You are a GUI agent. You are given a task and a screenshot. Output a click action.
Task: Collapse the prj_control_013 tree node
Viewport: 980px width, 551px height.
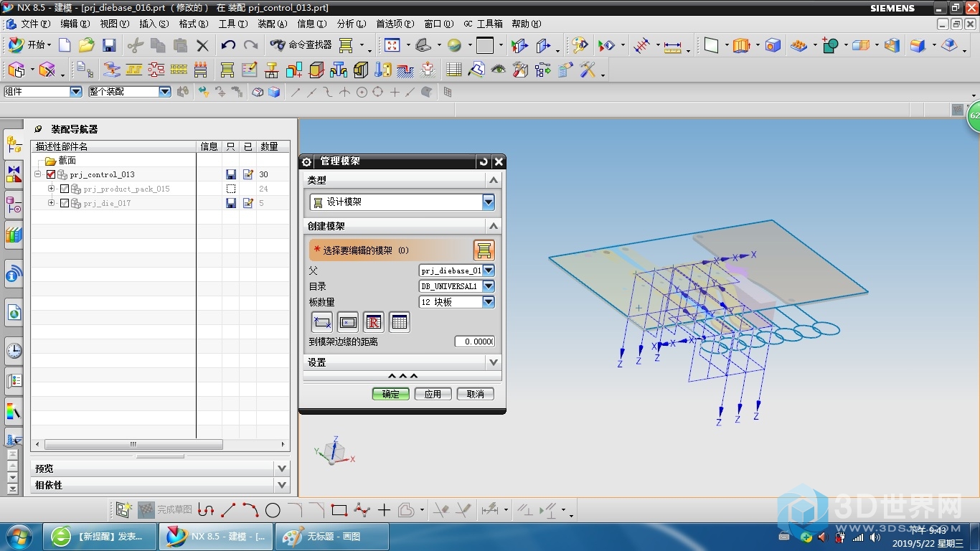tap(37, 174)
